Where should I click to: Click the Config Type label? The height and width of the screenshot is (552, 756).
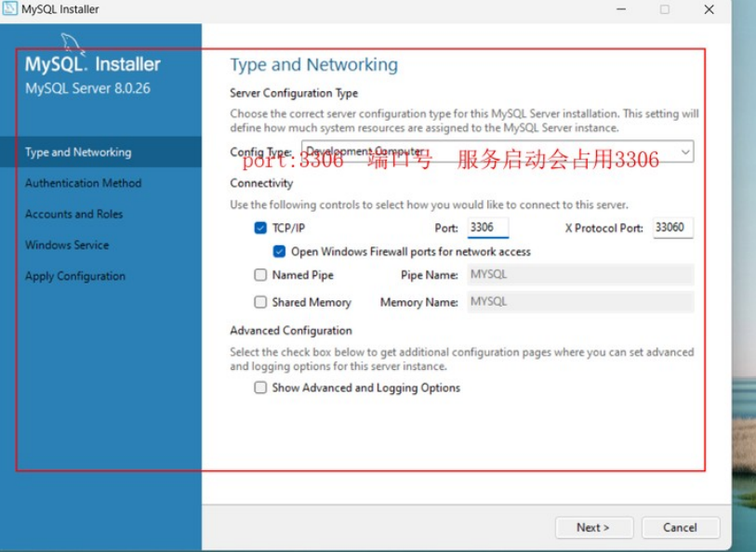click(x=261, y=152)
